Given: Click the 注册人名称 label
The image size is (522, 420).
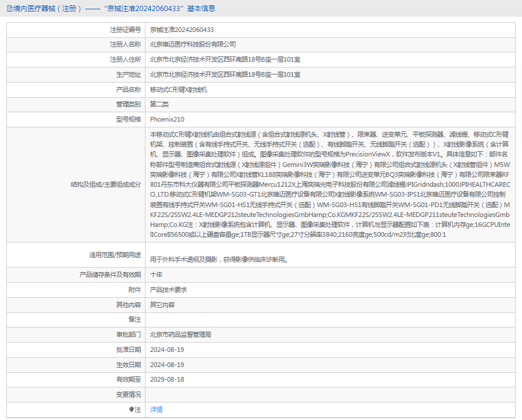Looking at the screenshot, I should pyautogui.click(x=126, y=45).
